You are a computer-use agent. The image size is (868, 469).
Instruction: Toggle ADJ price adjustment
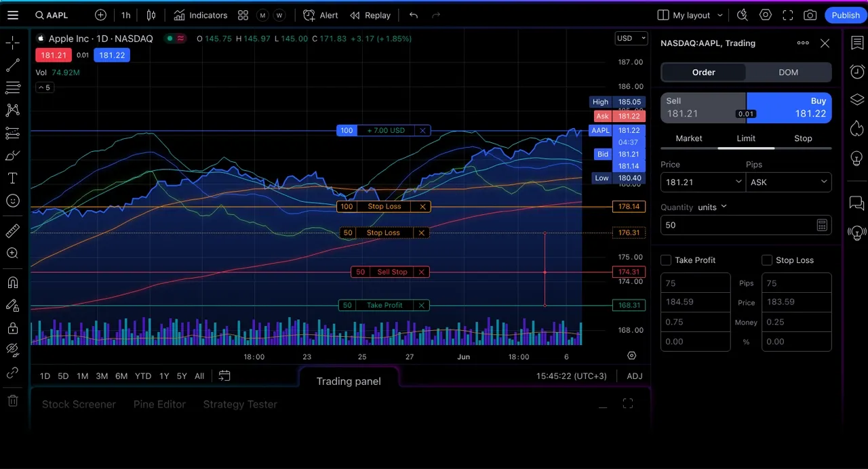(634, 376)
